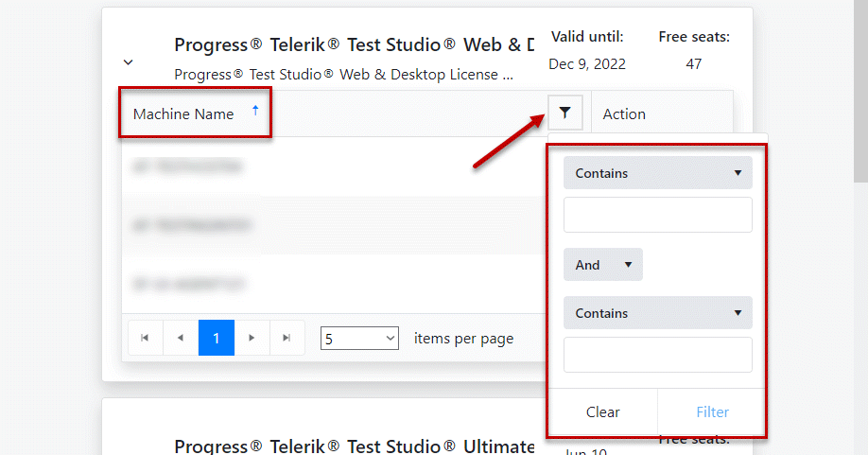Open the first Contains operator dropdown

pyautogui.click(x=658, y=173)
